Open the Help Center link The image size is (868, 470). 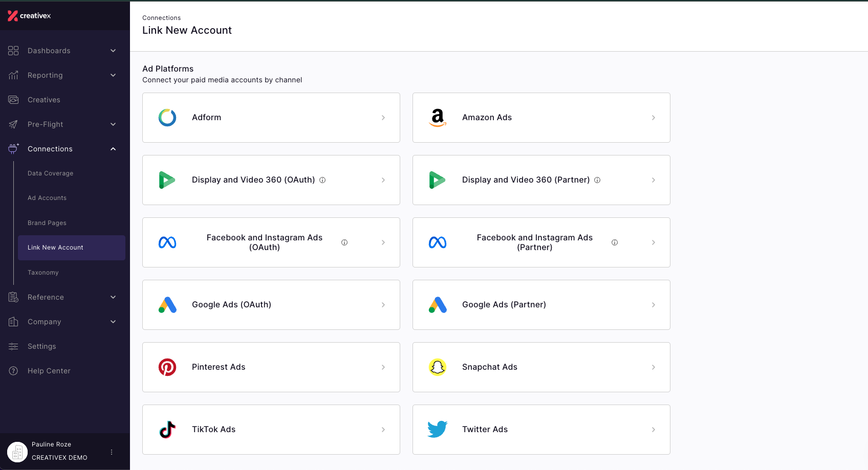pos(49,371)
